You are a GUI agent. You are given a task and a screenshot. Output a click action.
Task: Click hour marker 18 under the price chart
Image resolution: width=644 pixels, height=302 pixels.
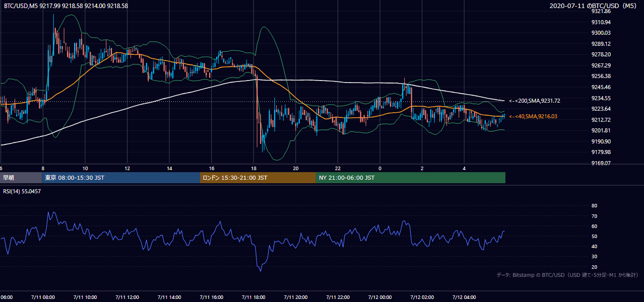pos(253,168)
